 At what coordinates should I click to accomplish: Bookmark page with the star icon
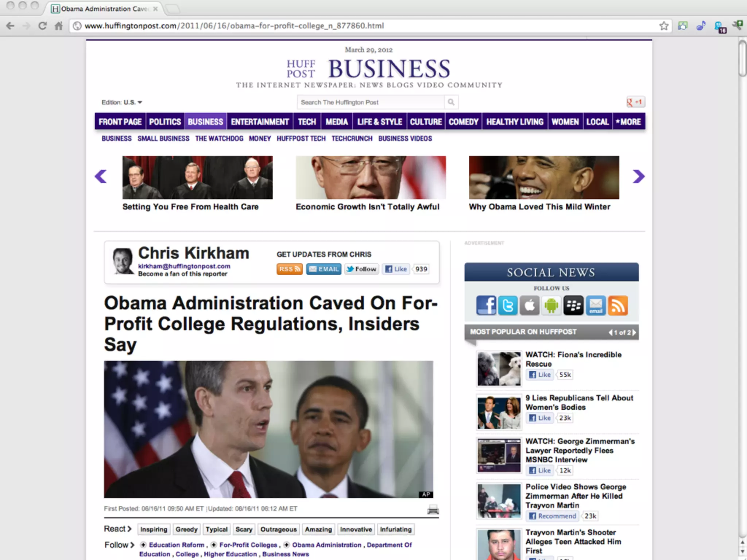pyautogui.click(x=664, y=26)
